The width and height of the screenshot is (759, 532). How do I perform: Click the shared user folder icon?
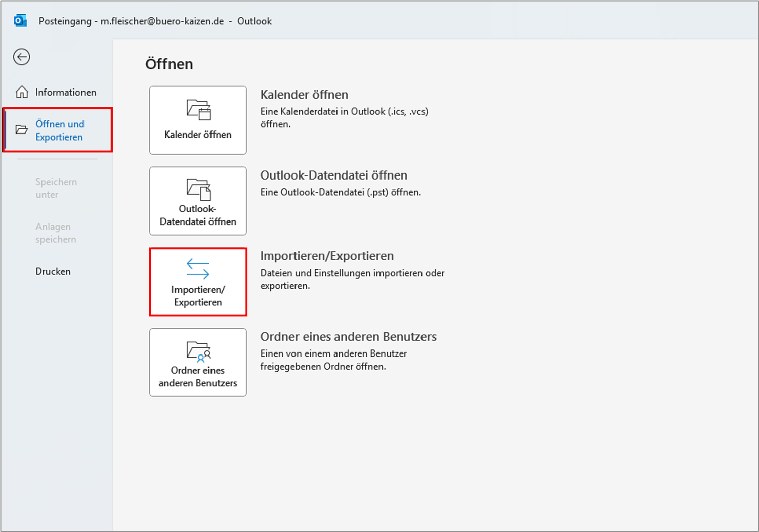pyautogui.click(x=198, y=351)
